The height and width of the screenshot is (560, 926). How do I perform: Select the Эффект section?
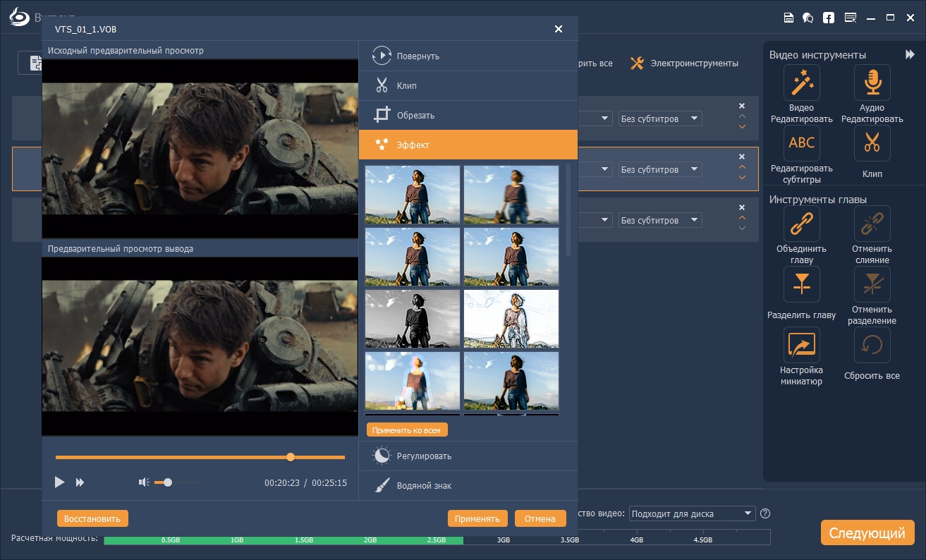(468, 145)
